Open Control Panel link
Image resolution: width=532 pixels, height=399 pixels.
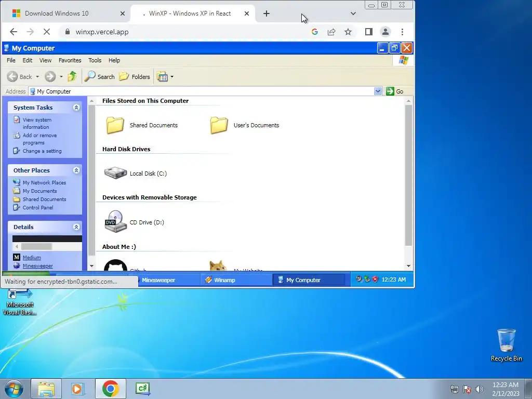(38, 208)
